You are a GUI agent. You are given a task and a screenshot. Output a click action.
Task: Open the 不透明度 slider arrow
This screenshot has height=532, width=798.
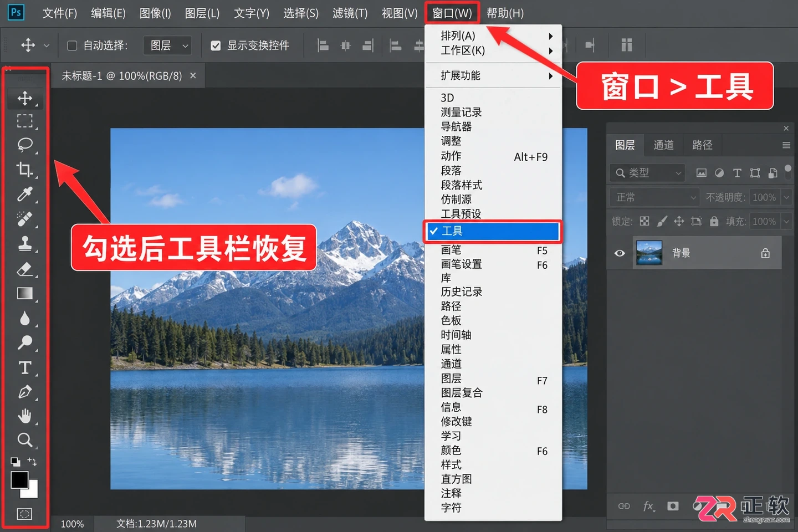tap(786, 197)
